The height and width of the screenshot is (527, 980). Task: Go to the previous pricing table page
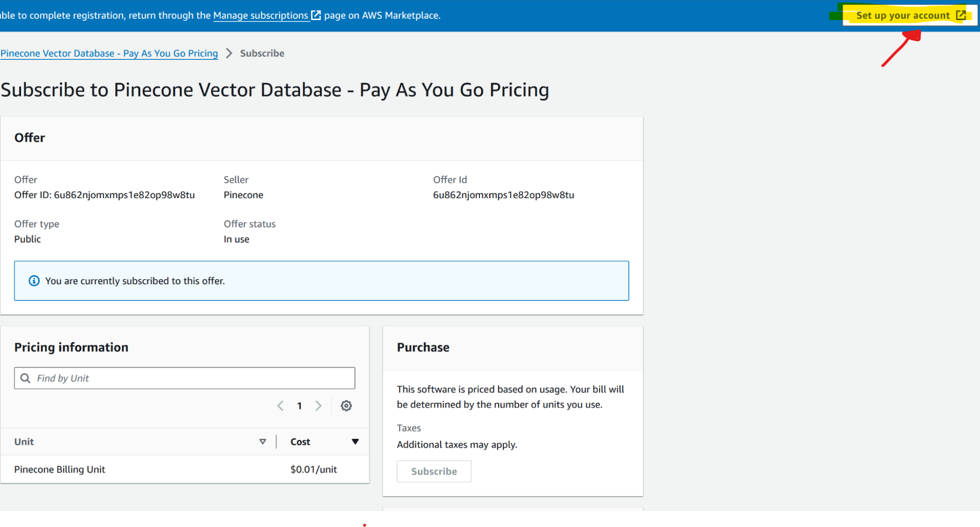(280, 406)
